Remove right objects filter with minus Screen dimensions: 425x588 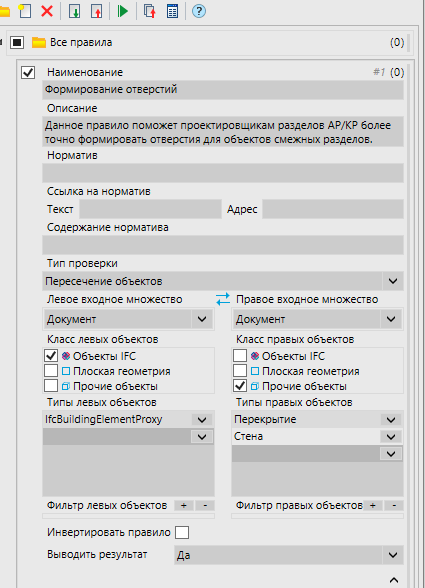[x=394, y=506]
